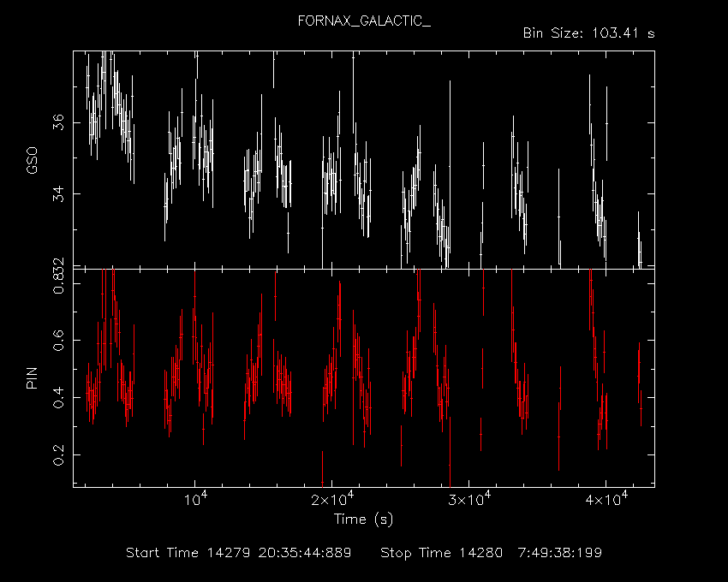The height and width of the screenshot is (582, 728).
Task: Click the 3×10^4 tick label on the time axis
Action: click(470, 498)
